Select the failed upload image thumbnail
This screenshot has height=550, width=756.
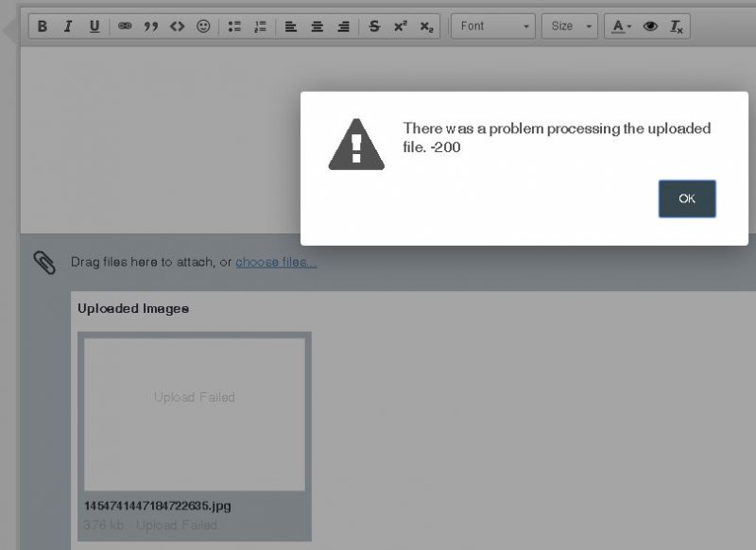[195, 415]
